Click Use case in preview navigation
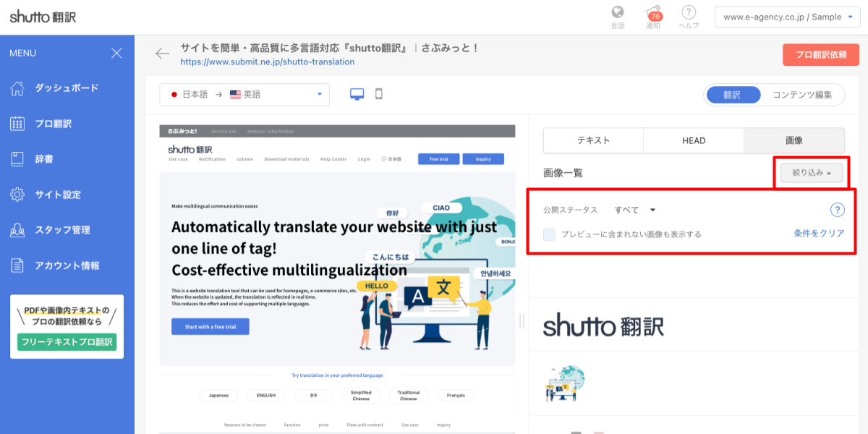The image size is (868, 434). click(x=178, y=159)
